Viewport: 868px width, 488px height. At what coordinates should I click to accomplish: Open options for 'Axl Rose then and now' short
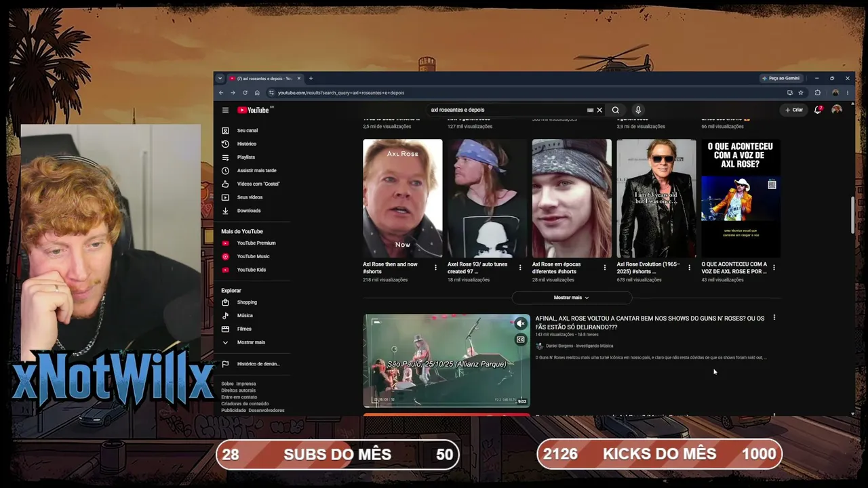coord(435,268)
